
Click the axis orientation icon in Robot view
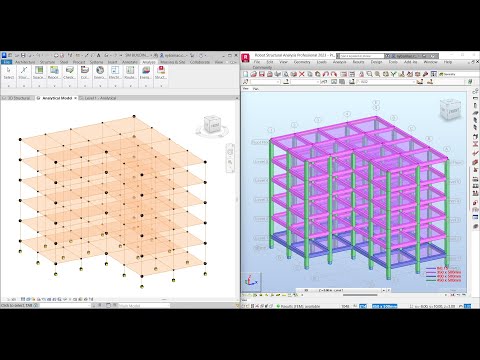coord(251,282)
